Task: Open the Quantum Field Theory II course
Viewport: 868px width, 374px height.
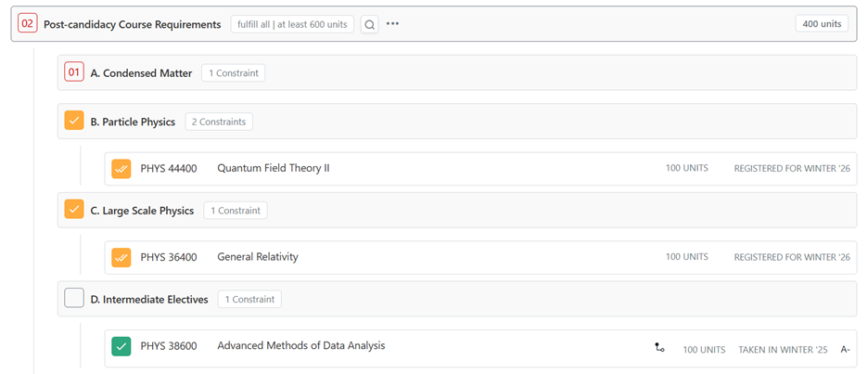Action: point(274,169)
